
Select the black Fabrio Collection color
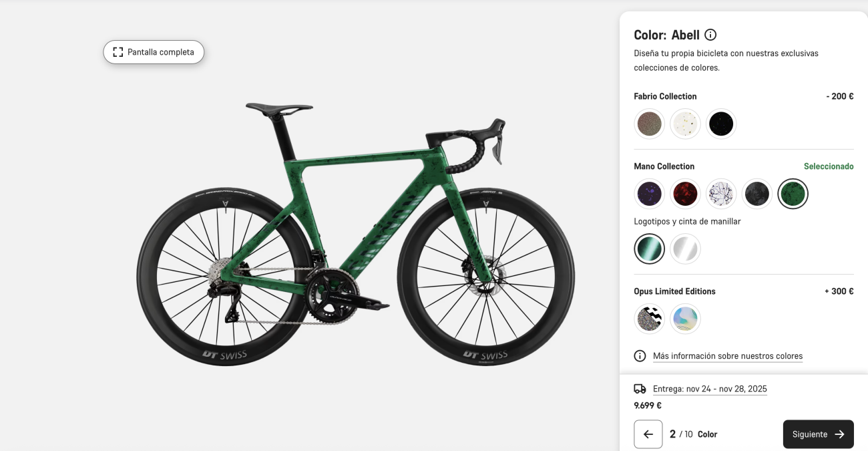(721, 124)
